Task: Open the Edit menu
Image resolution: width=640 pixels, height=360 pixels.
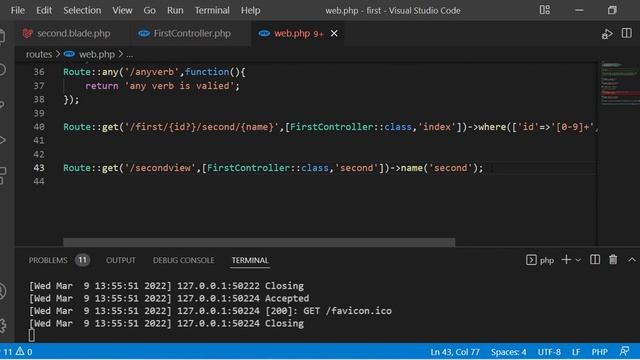Action: (x=44, y=10)
